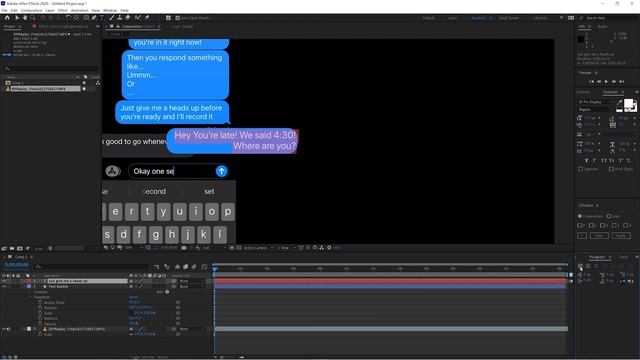Image resolution: width=640 pixels, height=360 pixels.
Task: Select the Layer radio option
Action: tap(609, 216)
